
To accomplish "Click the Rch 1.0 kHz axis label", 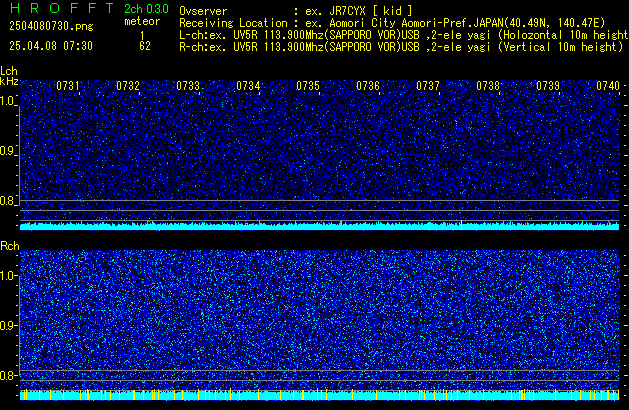I will 8,276.
